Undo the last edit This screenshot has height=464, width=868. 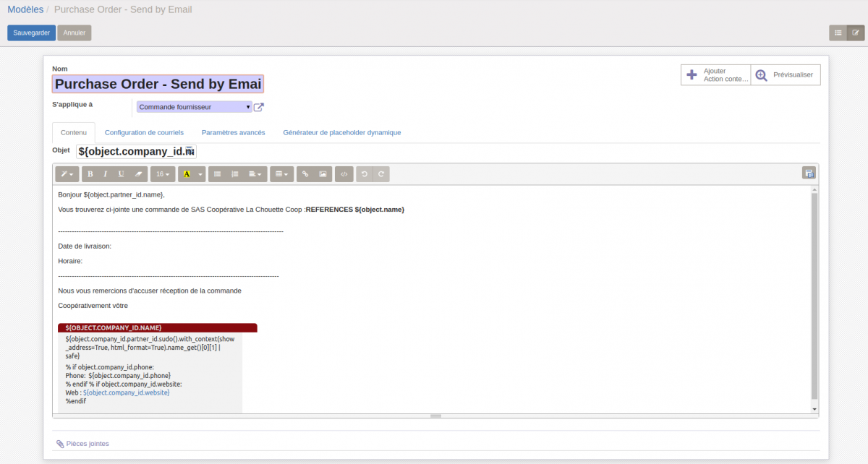tap(365, 174)
